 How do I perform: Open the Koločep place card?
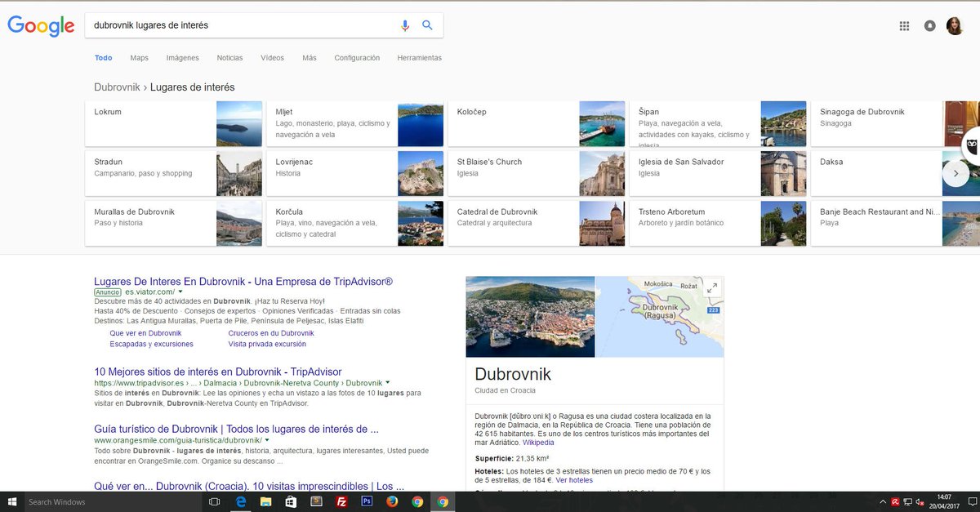point(536,123)
